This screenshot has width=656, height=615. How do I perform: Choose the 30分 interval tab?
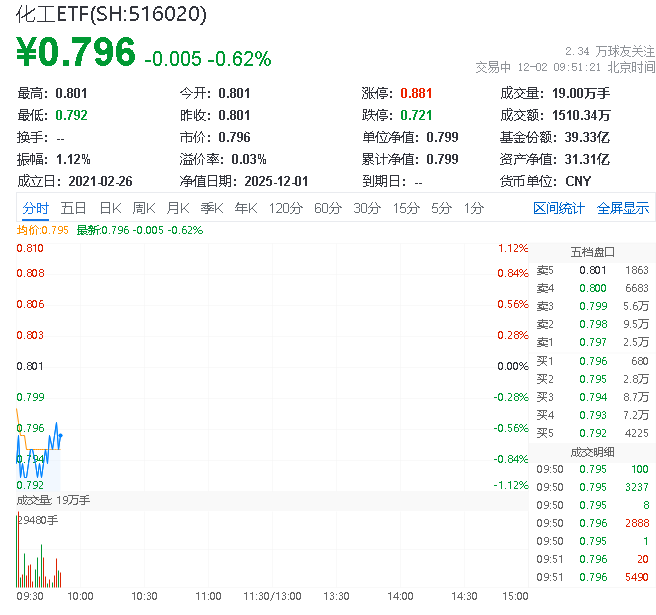(366, 208)
